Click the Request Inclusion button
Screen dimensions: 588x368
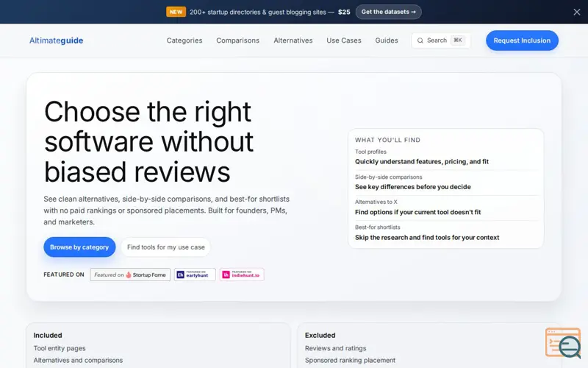coord(522,40)
